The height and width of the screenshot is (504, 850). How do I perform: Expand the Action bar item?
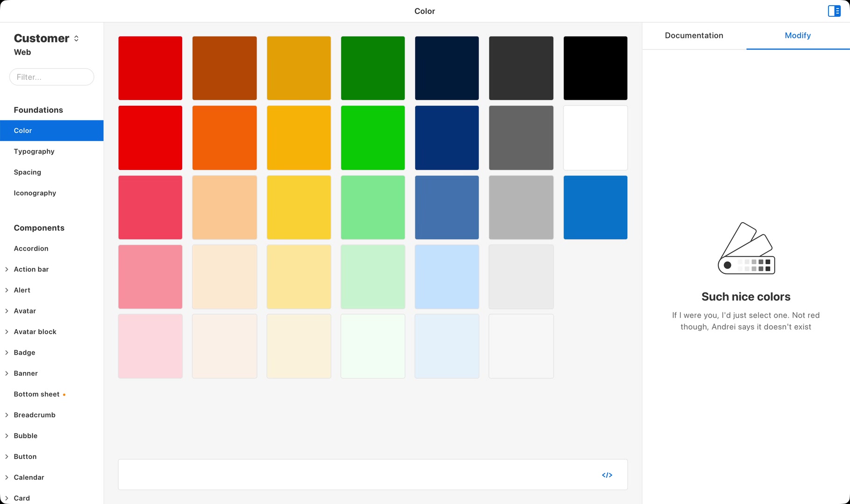(7, 269)
